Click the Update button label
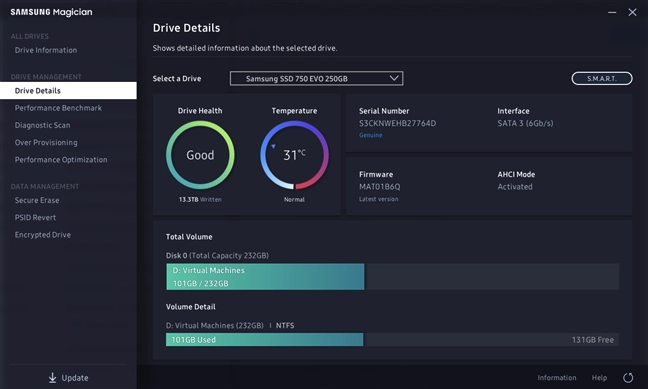This screenshot has height=389, width=648. [x=75, y=378]
